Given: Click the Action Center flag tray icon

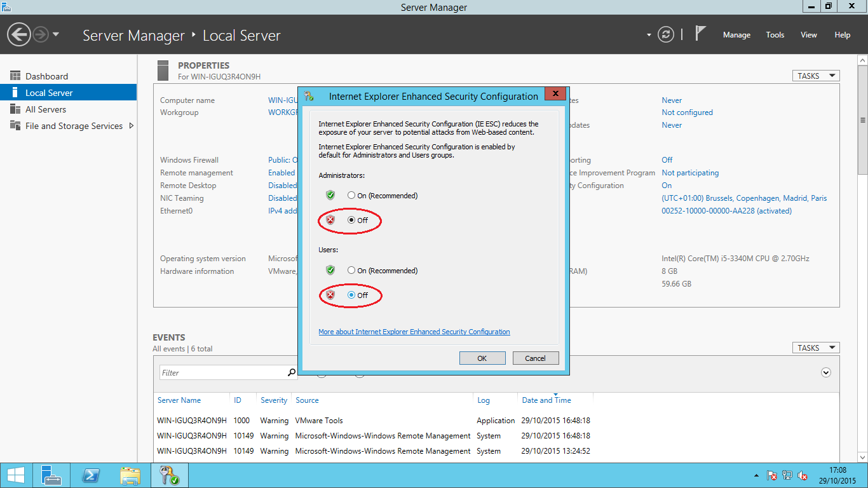Looking at the screenshot, I should (x=772, y=475).
